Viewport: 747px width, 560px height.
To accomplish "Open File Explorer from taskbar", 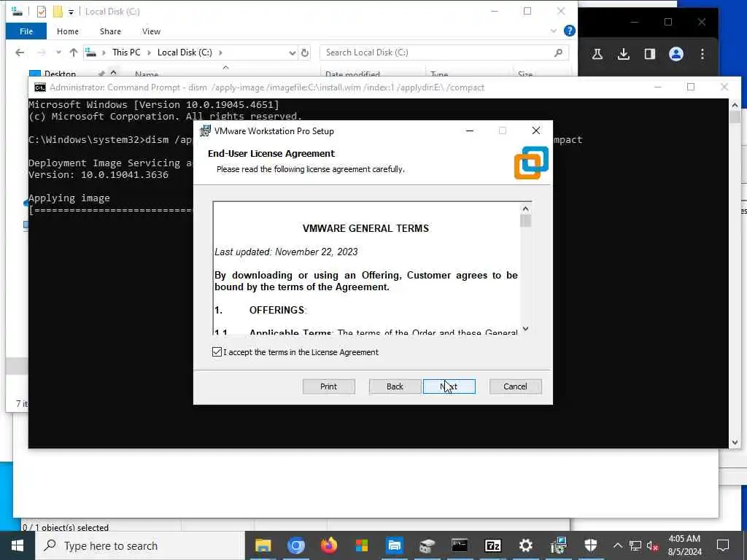I will point(263,545).
